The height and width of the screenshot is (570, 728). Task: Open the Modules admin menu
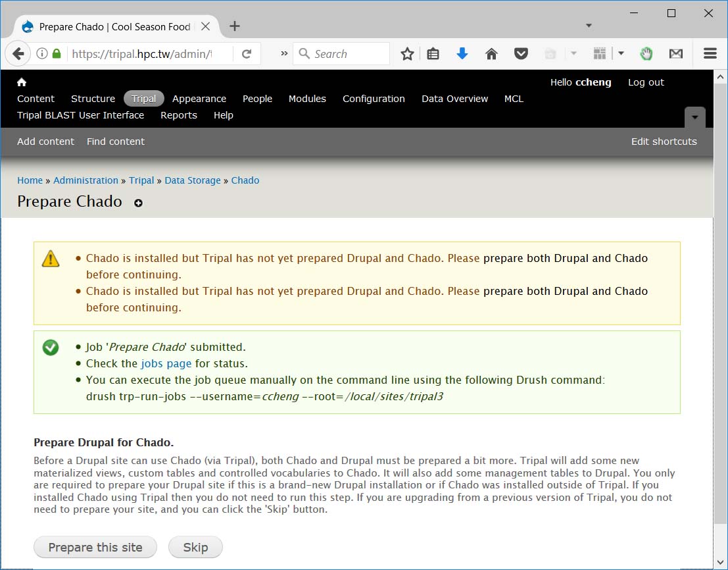307,99
